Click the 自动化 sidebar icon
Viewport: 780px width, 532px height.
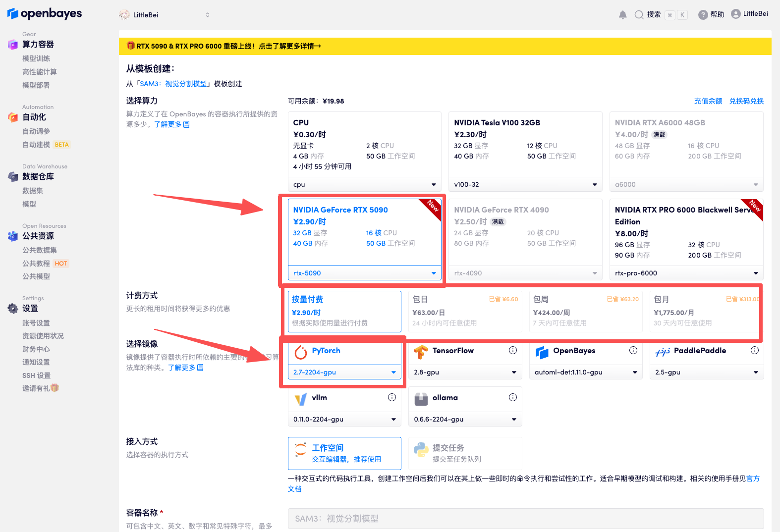(13, 117)
